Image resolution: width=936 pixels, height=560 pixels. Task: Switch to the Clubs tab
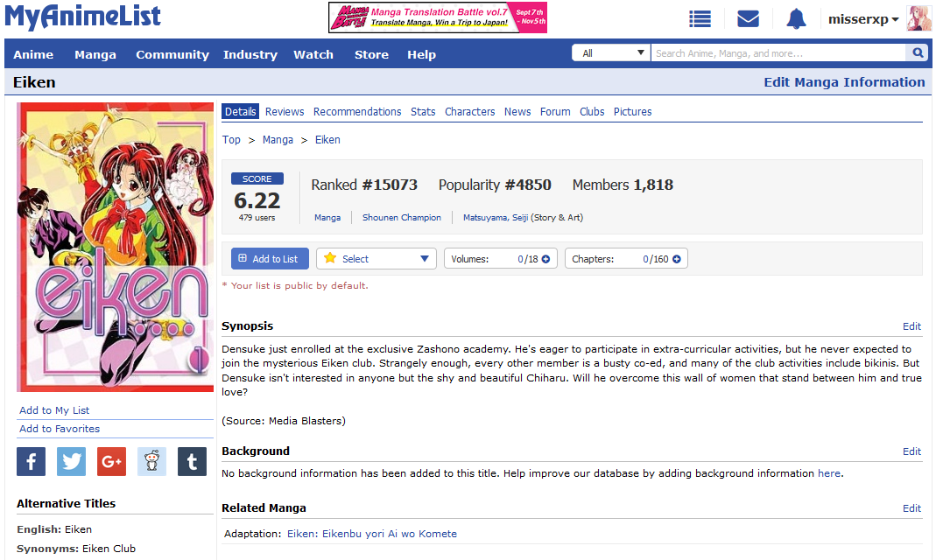click(x=592, y=111)
